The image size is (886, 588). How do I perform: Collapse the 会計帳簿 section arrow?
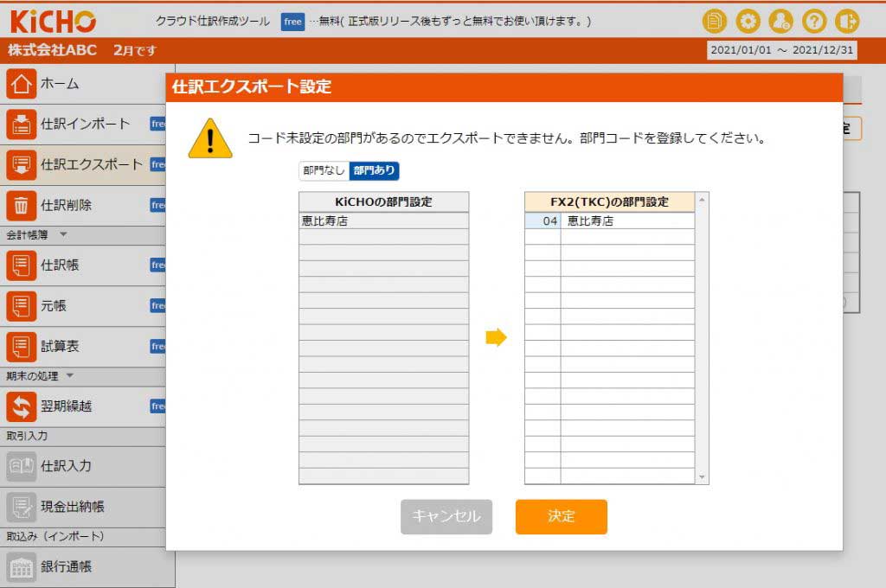click(x=63, y=234)
